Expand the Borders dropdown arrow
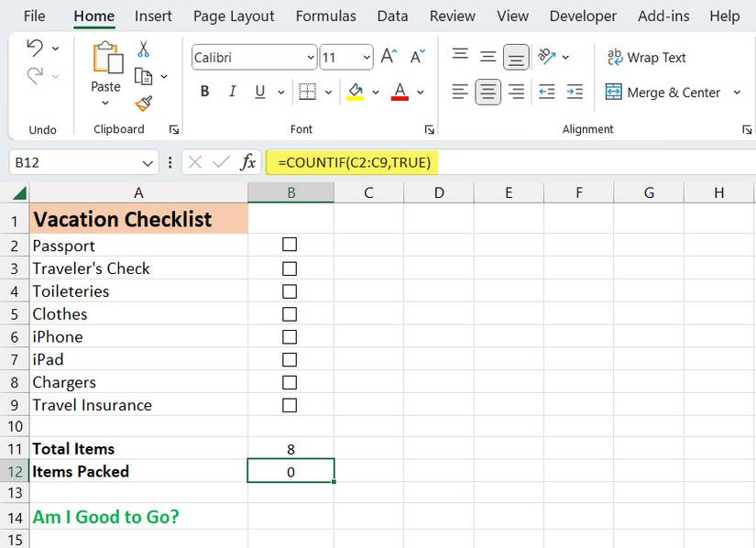This screenshot has height=548, width=756. 328,92
